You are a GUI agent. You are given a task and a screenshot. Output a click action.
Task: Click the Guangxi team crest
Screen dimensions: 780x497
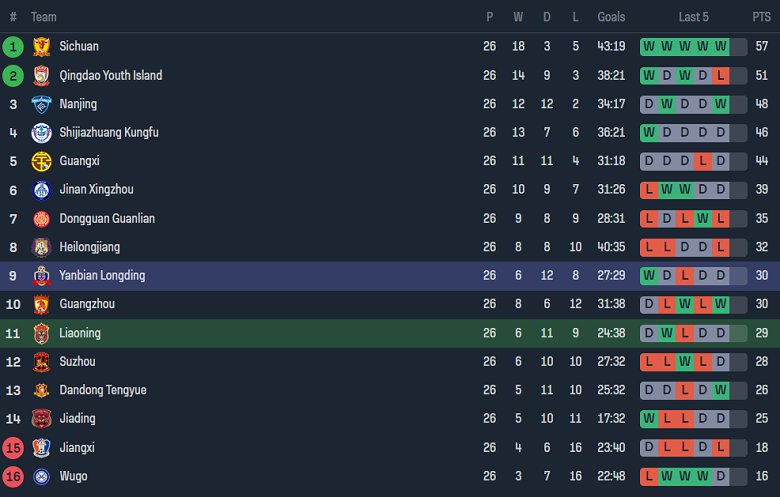pyautogui.click(x=41, y=162)
